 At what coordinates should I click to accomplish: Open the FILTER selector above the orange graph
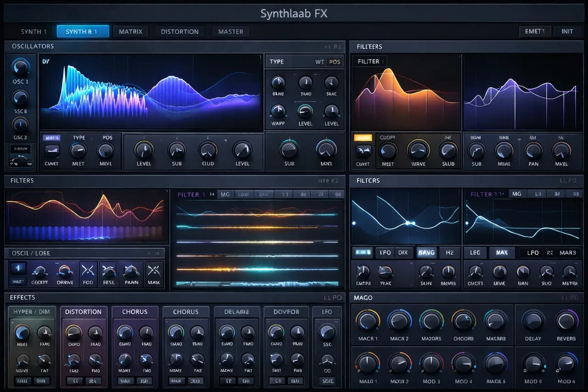(x=369, y=62)
